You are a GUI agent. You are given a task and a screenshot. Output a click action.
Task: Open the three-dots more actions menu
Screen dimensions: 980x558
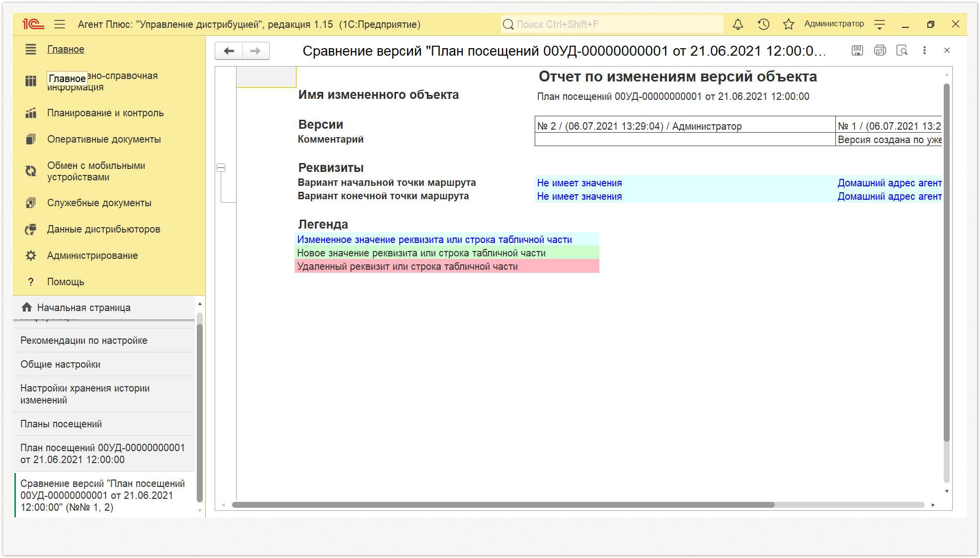click(924, 50)
